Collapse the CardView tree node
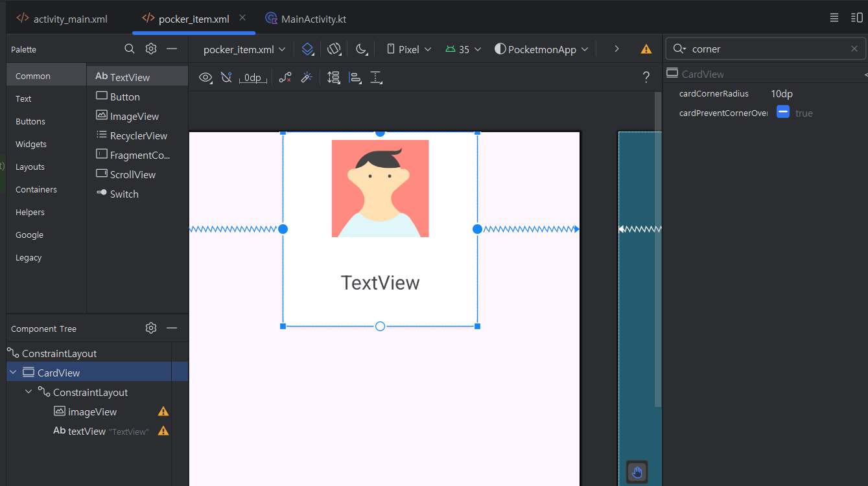The width and height of the screenshot is (868, 486). tap(13, 373)
